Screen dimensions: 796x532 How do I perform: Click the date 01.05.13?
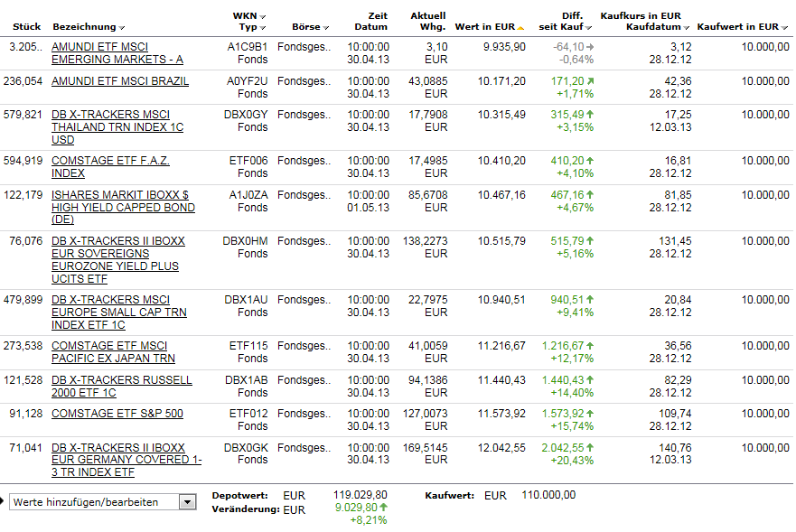point(368,208)
